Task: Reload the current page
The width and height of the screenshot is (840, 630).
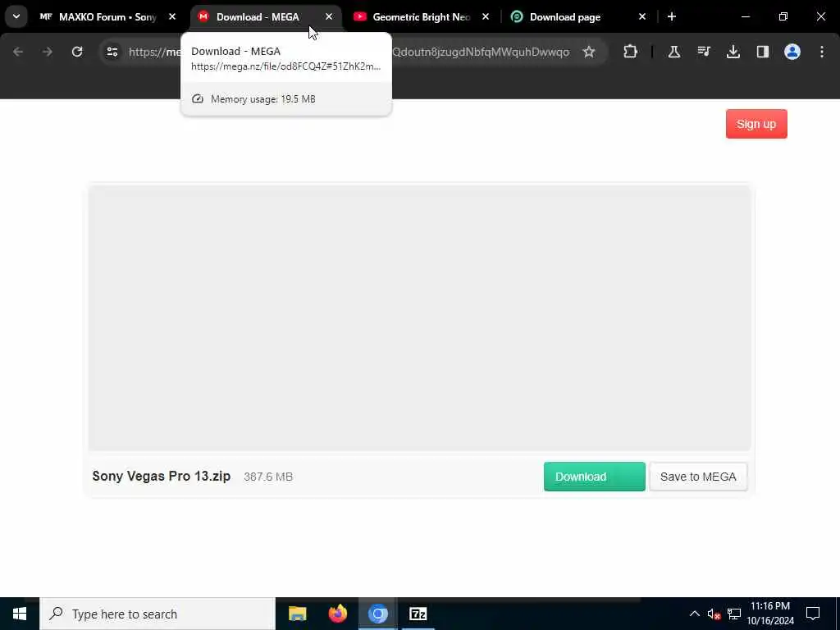Action: pyautogui.click(x=77, y=52)
